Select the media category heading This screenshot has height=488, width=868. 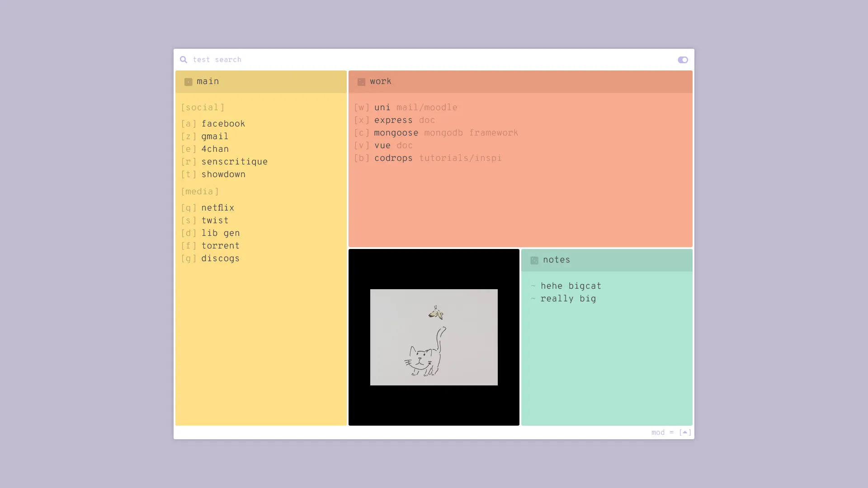click(x=200, y=192)
